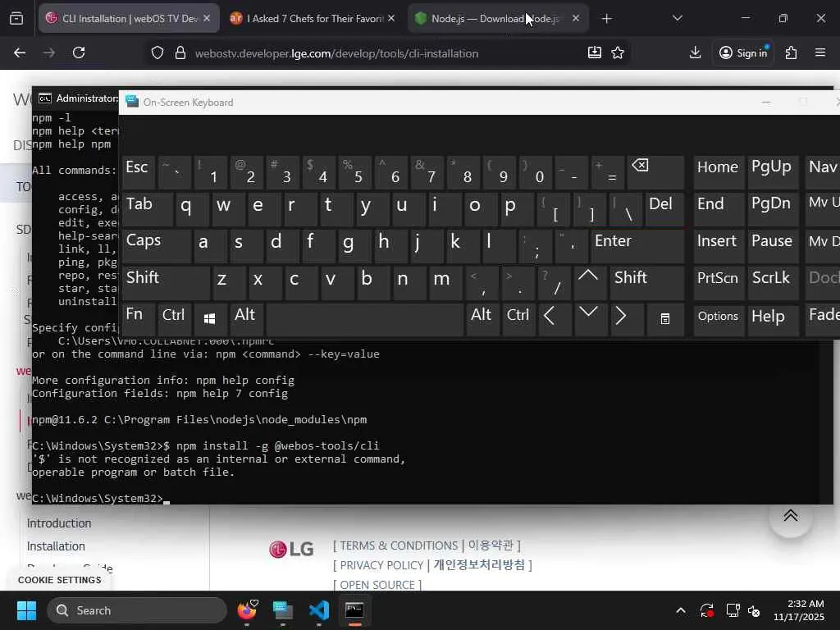
Task: Toggle right Ctrl key on keyboard
Action: click(518, 319)
